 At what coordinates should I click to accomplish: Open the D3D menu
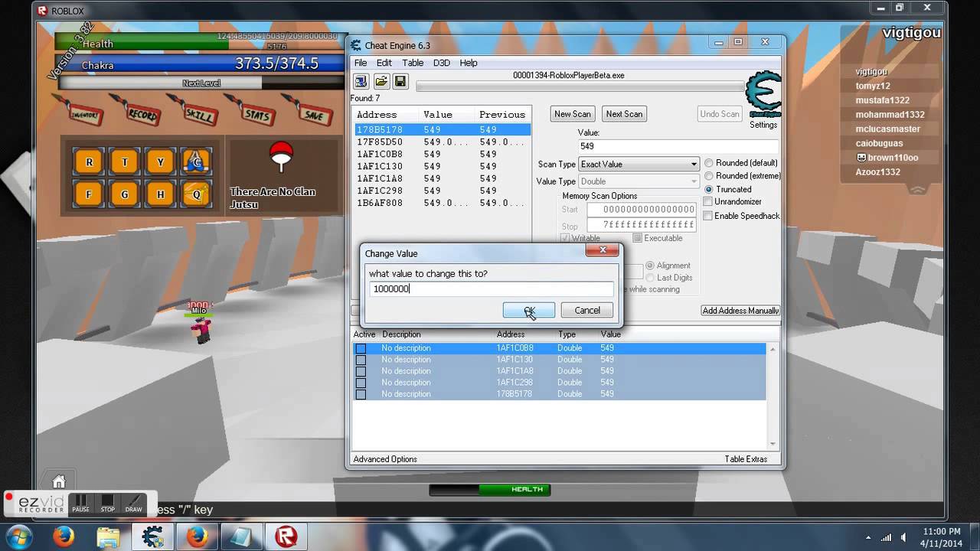pos(442,63)
